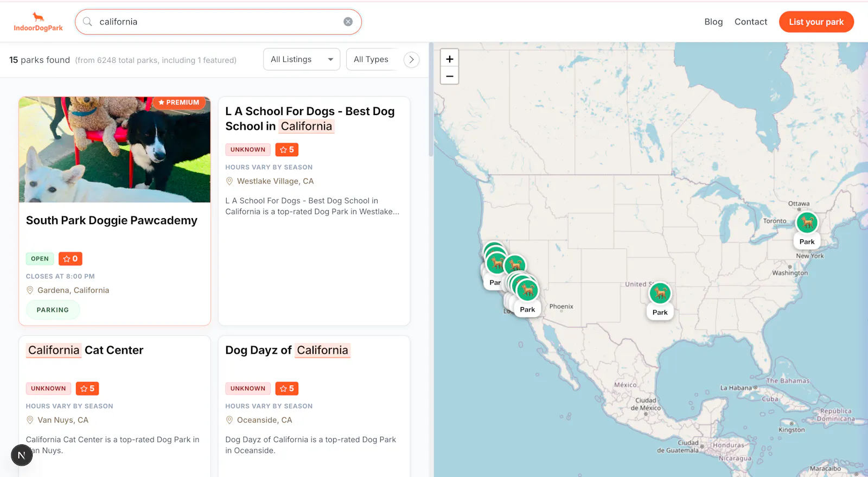Screen dimensions: 868x477
Task: Click California Cat Center UNKNOWN badge
Action: point(48,389)
